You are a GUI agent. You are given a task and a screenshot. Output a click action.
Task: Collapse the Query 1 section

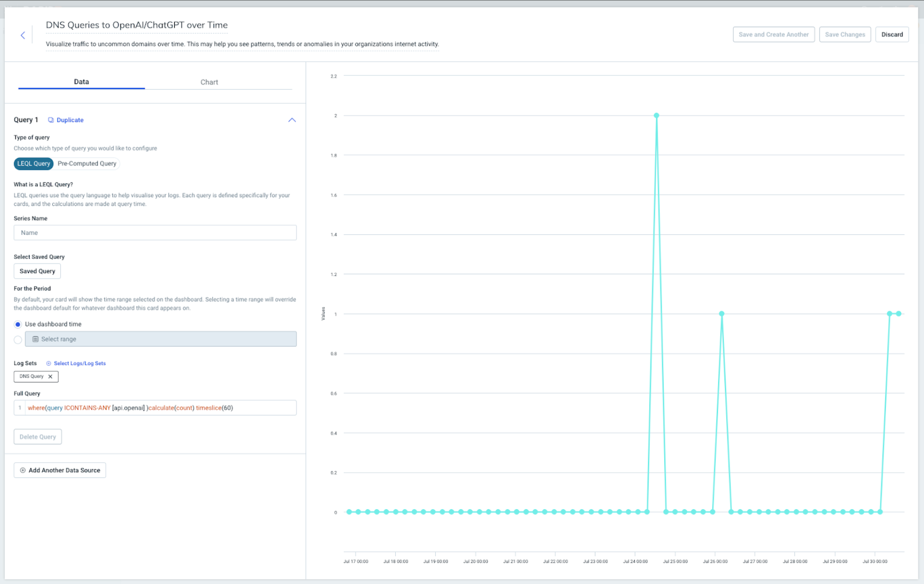pos(292,120)
